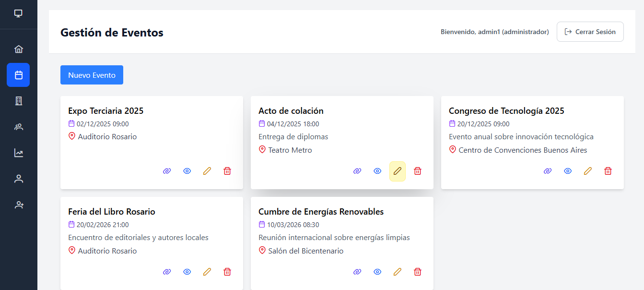This screenshot has height=290, width=644.
Task: Toggle eye icon on Feria del Libro Rosario
Action: 187,271
